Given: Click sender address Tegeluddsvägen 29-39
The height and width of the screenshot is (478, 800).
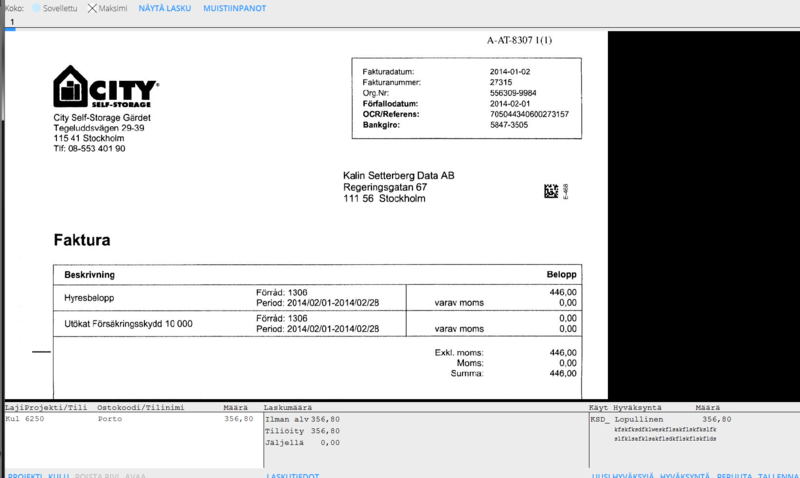Looking at the screenshot, I should point(98,128).
